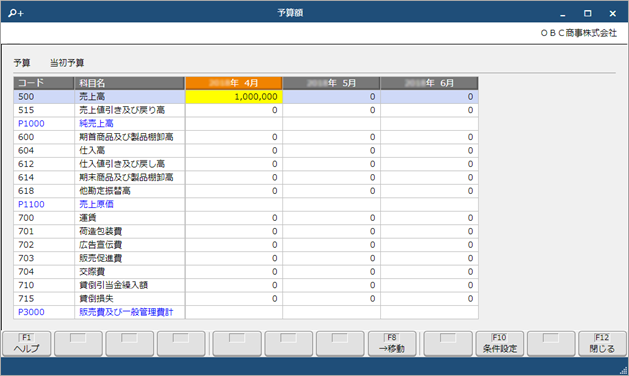629x376 pixels.
Task: Click the コード column header
Action: point(44,83)
